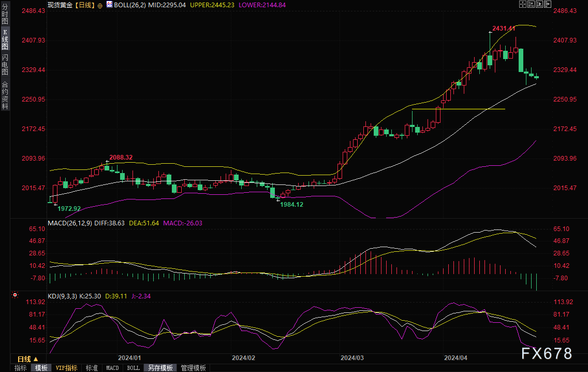Screen dimensions: 588x372
Task: Click the red sun icon beside KDJ
Action: click(15, 295)
